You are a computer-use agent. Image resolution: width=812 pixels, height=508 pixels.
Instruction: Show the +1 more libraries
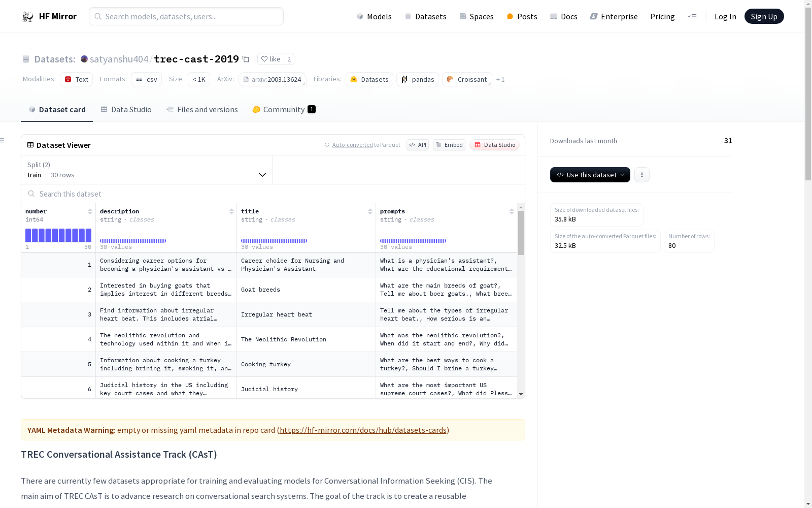(x=500, y=79)
